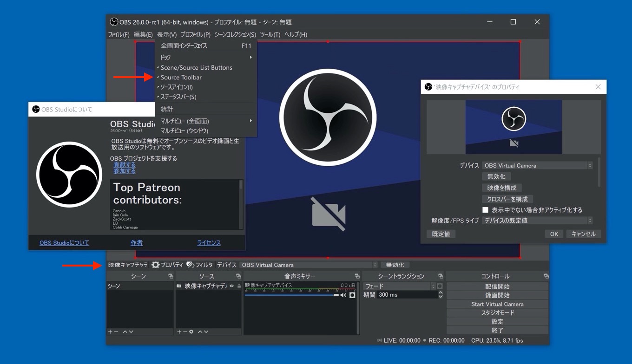This screenshot has width=632, height=364.
Task: Expand ドック submenu
Action: click(206, 57)
